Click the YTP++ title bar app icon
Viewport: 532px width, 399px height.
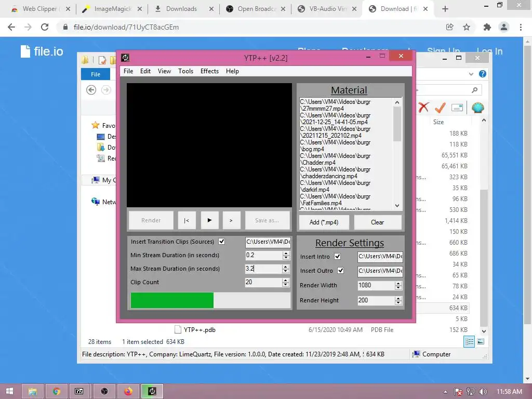pyautogui.click(x=125, y=58)
